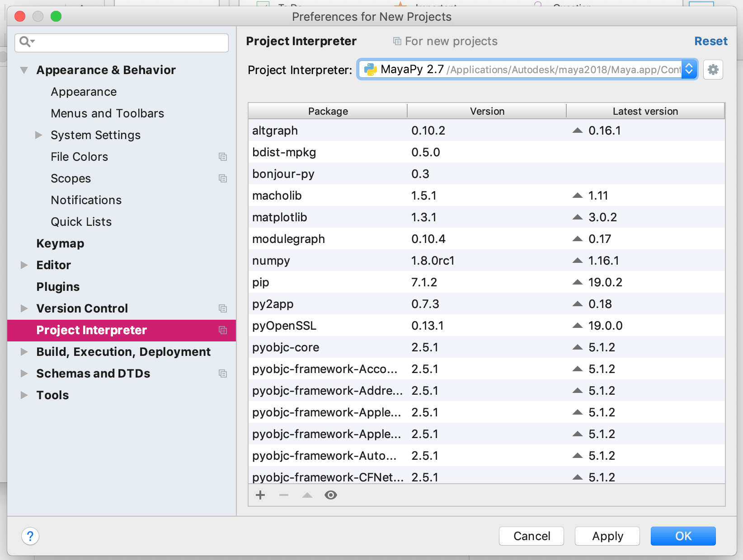Click inside the settings search field
This screenshot has width=743, height=560.
click(x=121, y=42)
